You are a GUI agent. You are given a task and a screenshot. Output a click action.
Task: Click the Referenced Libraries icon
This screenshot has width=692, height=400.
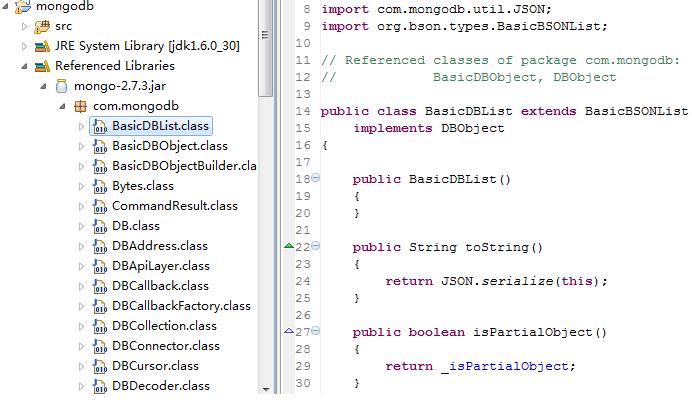[42, 66]
